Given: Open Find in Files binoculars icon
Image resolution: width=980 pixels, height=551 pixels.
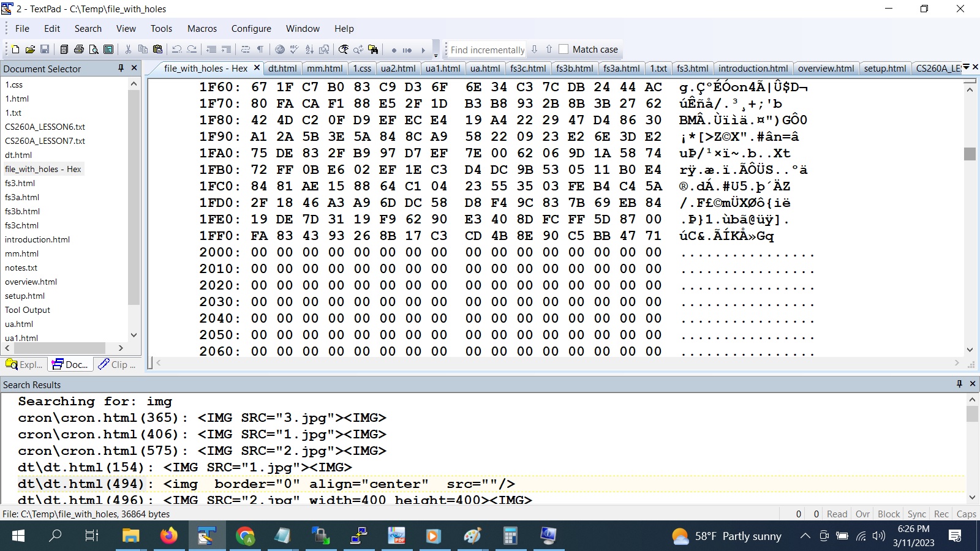Looking at the screenshot, I should [x=373, y=50].
